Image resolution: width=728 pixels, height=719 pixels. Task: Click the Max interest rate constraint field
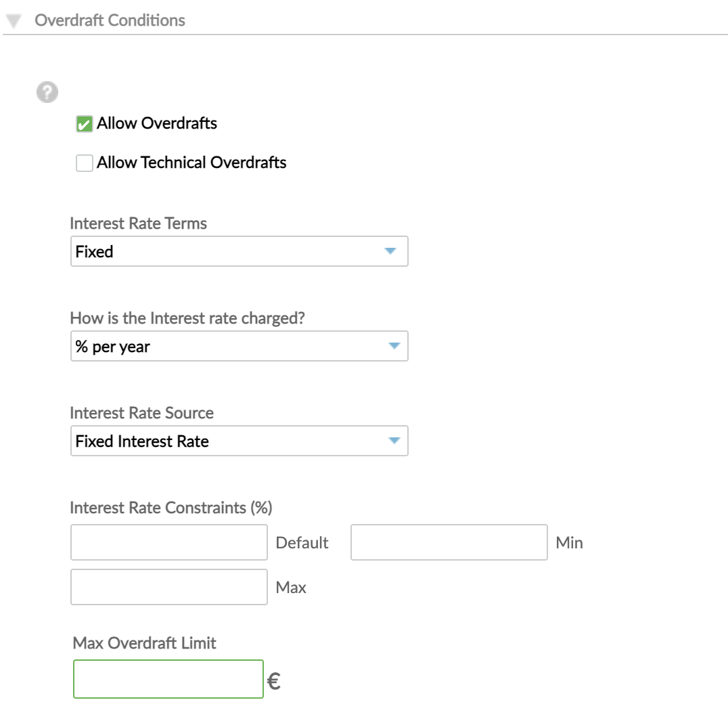(x=168, y=586)
